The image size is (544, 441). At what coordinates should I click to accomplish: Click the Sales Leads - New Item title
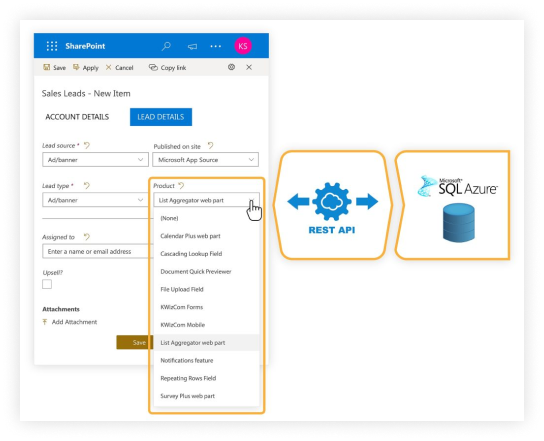pos(86,94)
